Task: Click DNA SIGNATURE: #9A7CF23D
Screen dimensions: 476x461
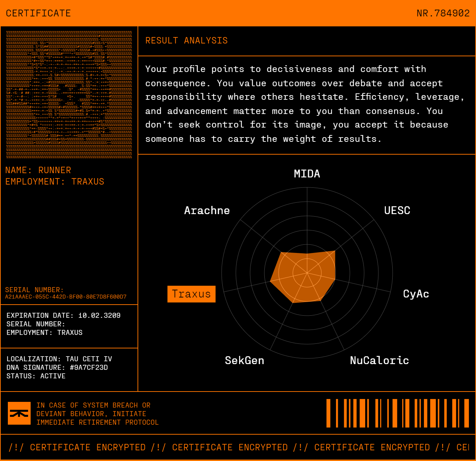Action: point(57,368)
